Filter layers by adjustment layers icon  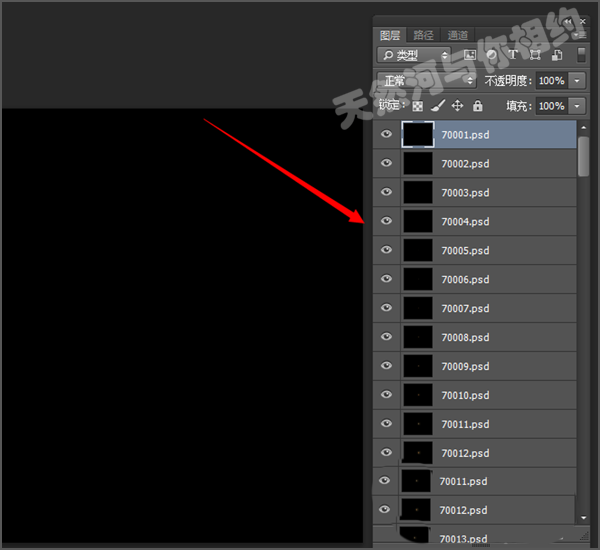pyautogui.click(x=492, y=55)
